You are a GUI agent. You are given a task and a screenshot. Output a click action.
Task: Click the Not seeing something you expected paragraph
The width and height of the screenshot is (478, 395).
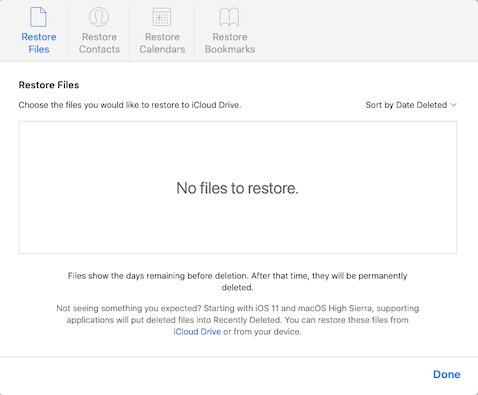238,320
